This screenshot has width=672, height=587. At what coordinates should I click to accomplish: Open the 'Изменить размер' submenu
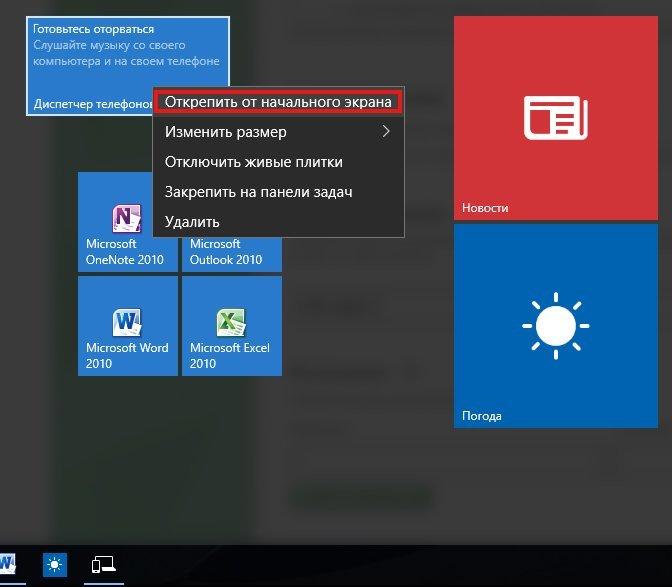pyautogui.click(x=278, y=132)
